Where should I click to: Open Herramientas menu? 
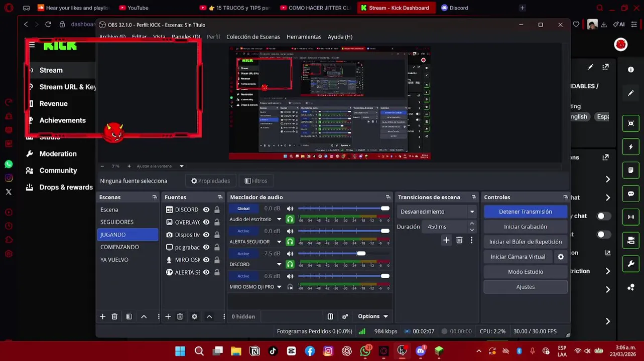coord(304,37)
